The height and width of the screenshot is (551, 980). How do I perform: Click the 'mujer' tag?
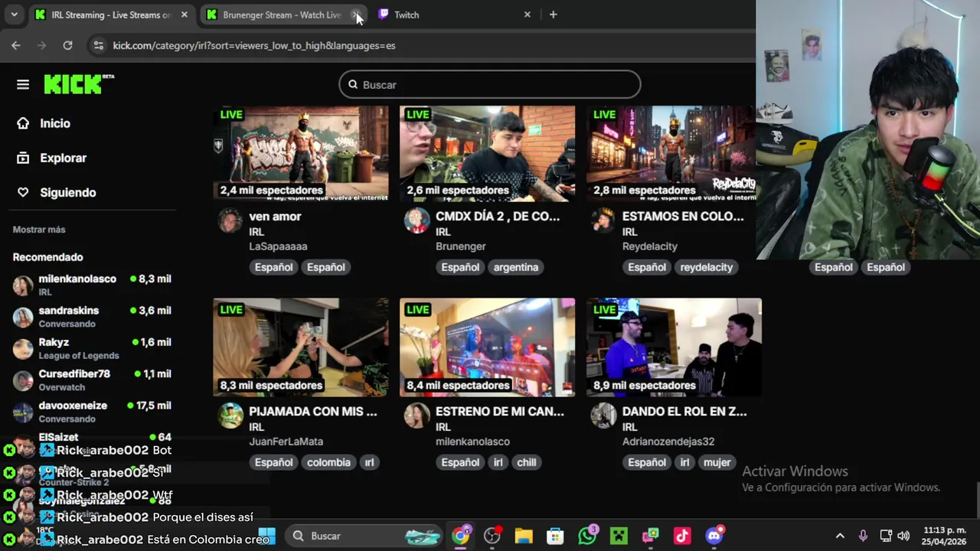tap(717, 462)
